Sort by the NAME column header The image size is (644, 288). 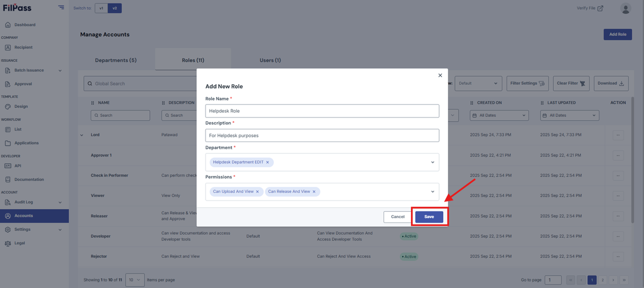(x=104, y=102)
